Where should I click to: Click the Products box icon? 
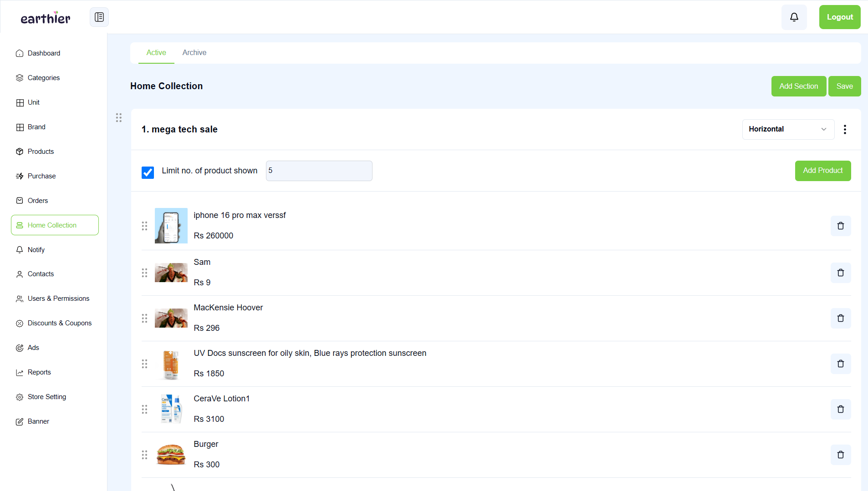20,152
